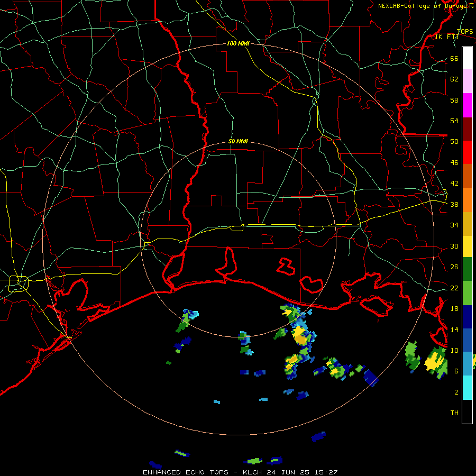This screenshot has width=476, height=476.
Task: Click the 14 legend label
Action: [x=454, y=329]
